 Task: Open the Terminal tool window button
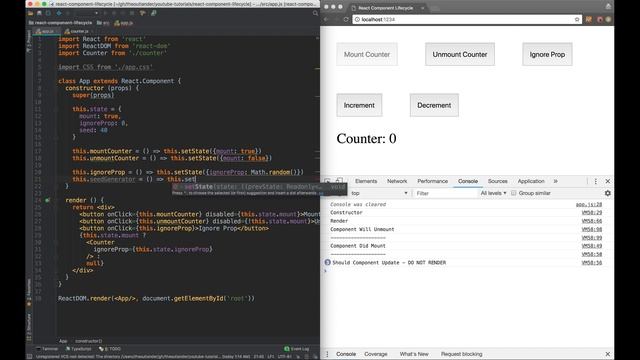click(x=47, y=349)
